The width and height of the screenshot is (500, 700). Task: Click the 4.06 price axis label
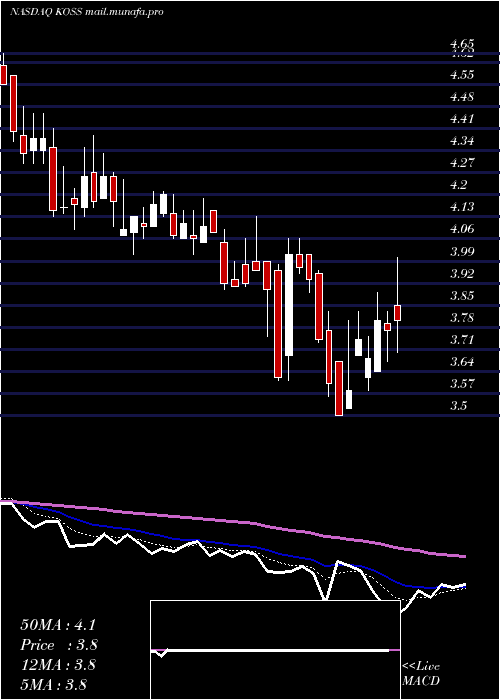[x=462, y=229]
